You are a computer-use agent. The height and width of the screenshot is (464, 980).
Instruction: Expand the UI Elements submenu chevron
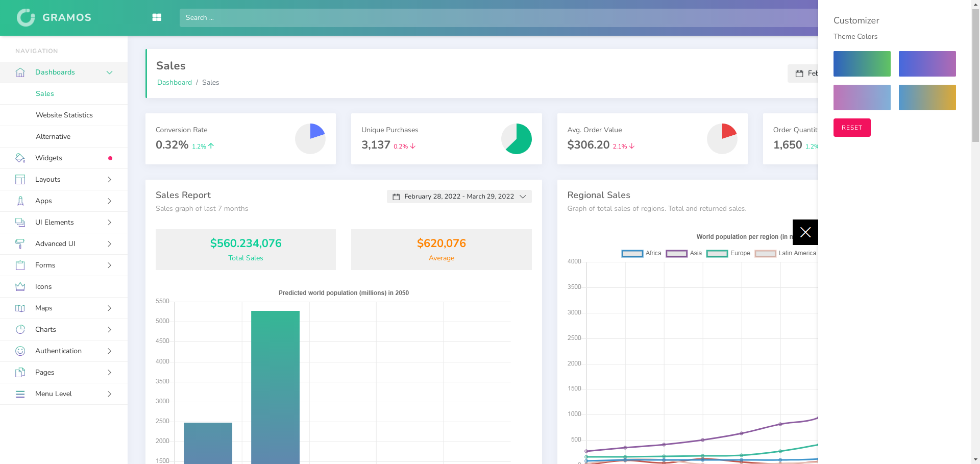coord(109,223)
